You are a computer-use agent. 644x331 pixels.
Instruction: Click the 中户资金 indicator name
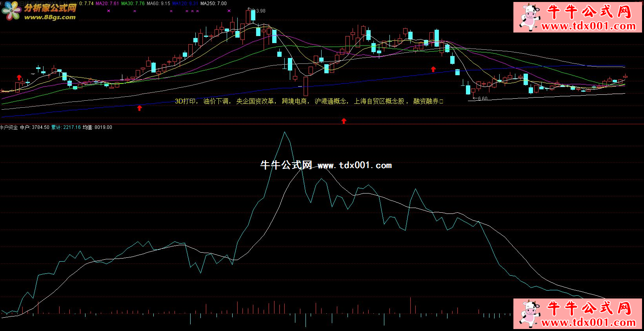(x=9, y=128)
